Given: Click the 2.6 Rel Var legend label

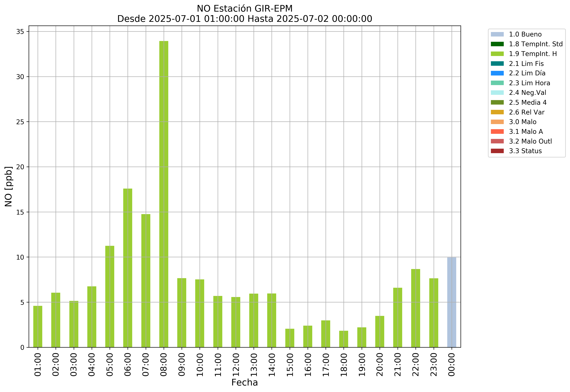Looking at the screenshot, I should coord(526,112).
